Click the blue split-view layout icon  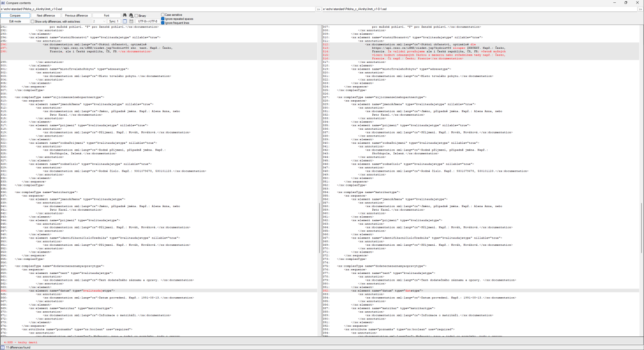125,21
